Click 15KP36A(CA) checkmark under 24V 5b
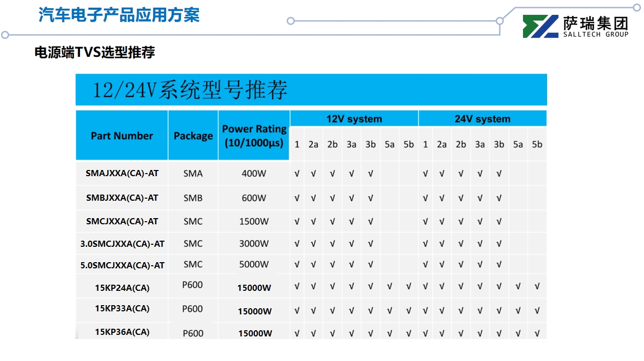 coord(537,334)
